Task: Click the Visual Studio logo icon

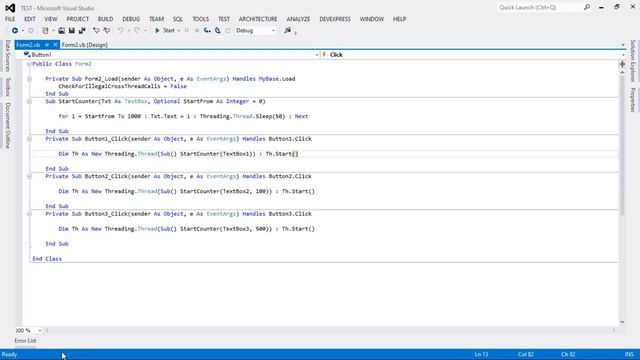Action: pyautogui.click(x=10, y=8)
